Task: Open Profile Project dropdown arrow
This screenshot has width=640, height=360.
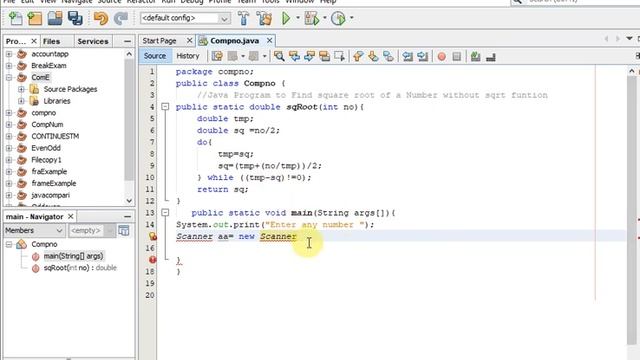Action: [x=351, y=18]
